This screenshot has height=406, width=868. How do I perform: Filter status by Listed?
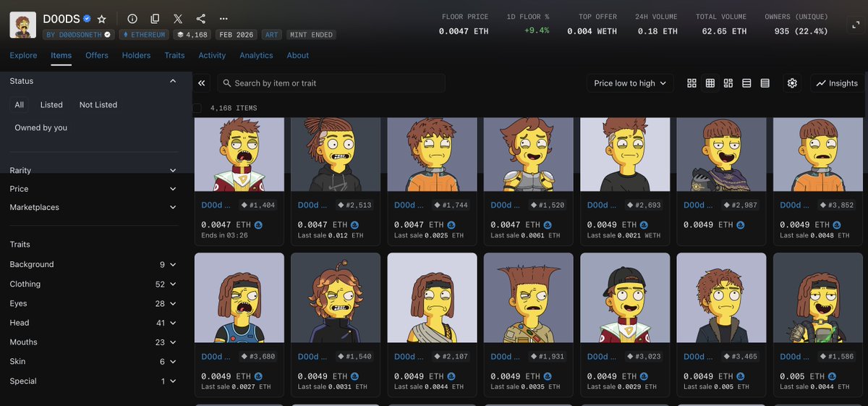(51, 105)
